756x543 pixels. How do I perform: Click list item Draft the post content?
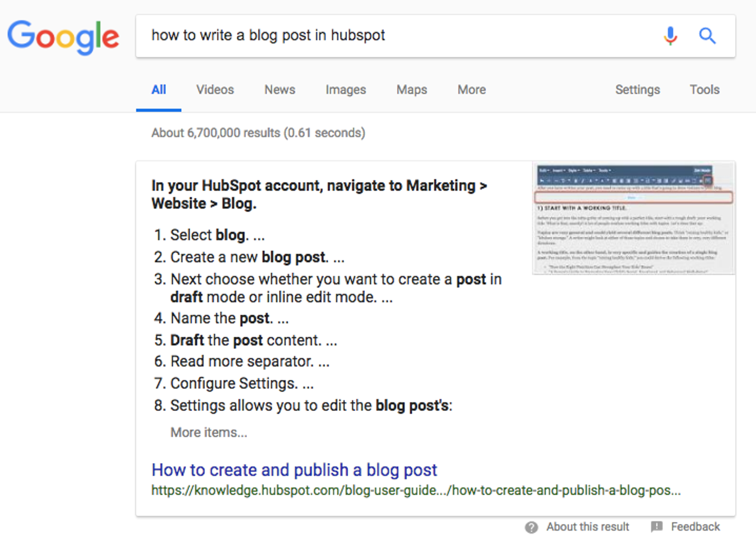(x=245, y=341)
